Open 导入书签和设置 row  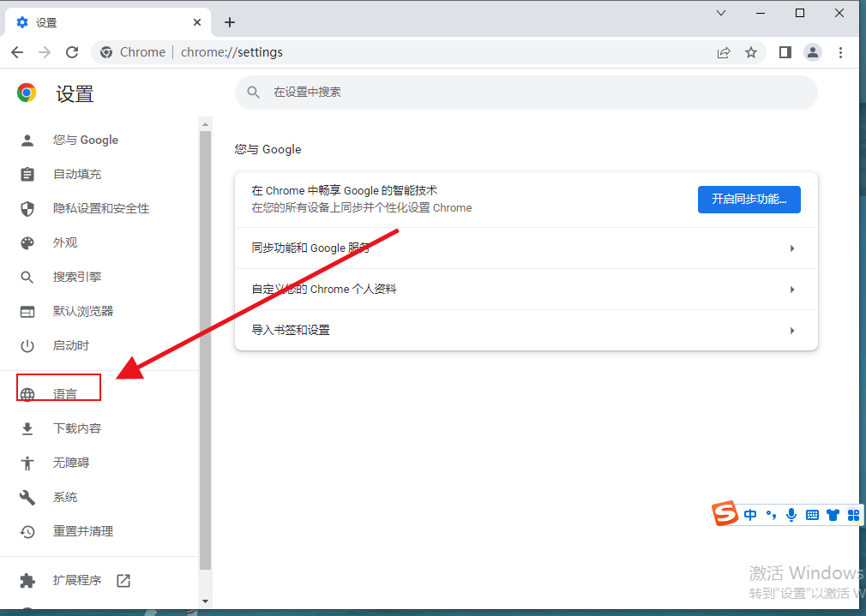point(526,330)
